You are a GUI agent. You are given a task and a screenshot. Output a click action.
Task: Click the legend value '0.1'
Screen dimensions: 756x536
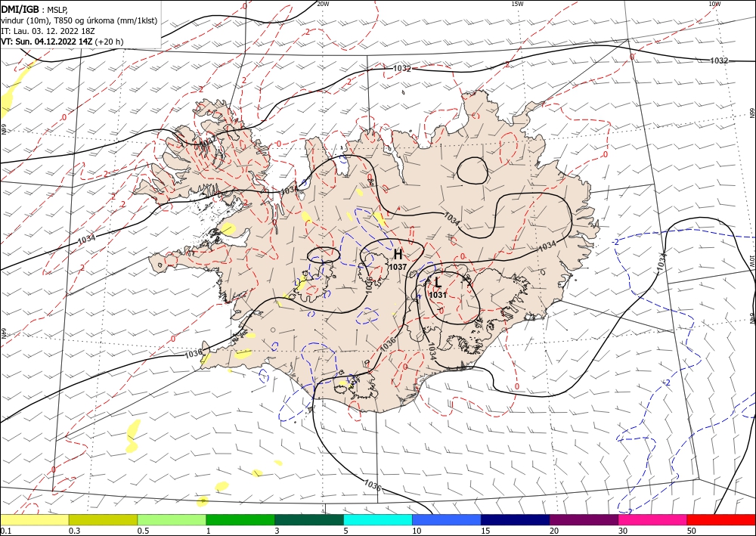pos(5,531)
